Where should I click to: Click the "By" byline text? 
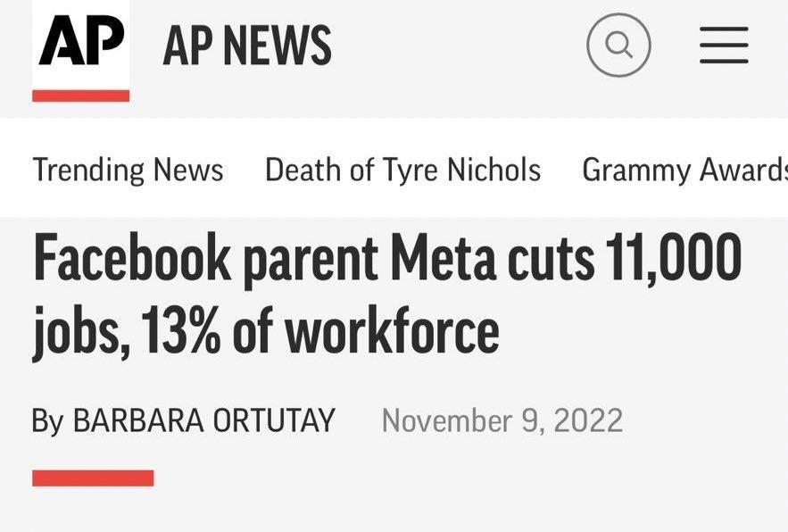click(49, 418)
